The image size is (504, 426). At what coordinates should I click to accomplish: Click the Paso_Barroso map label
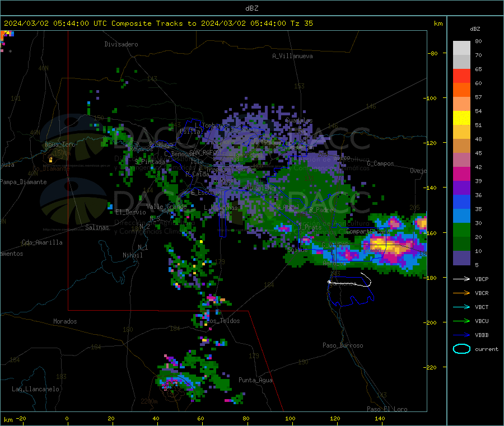pos(343,345)
